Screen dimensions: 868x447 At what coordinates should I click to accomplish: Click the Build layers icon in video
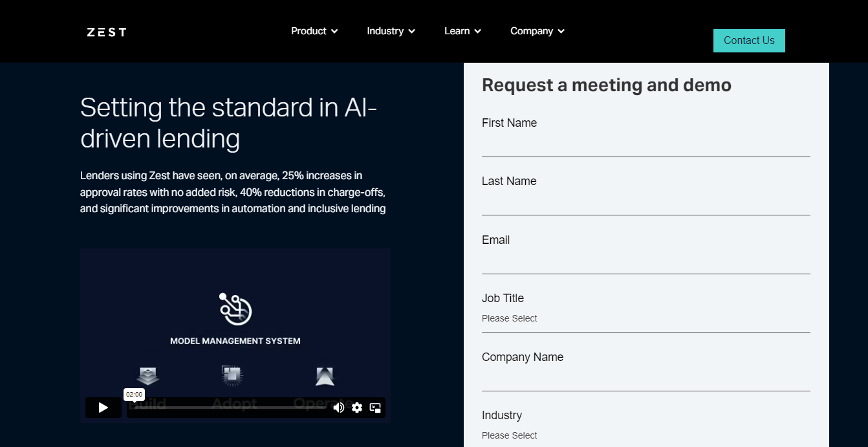pos(148,376)
